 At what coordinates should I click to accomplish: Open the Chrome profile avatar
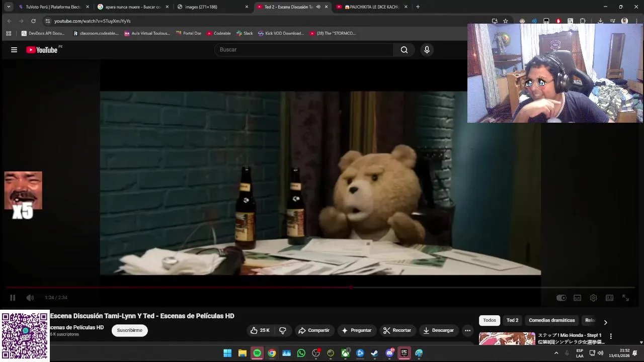point(624,21)
